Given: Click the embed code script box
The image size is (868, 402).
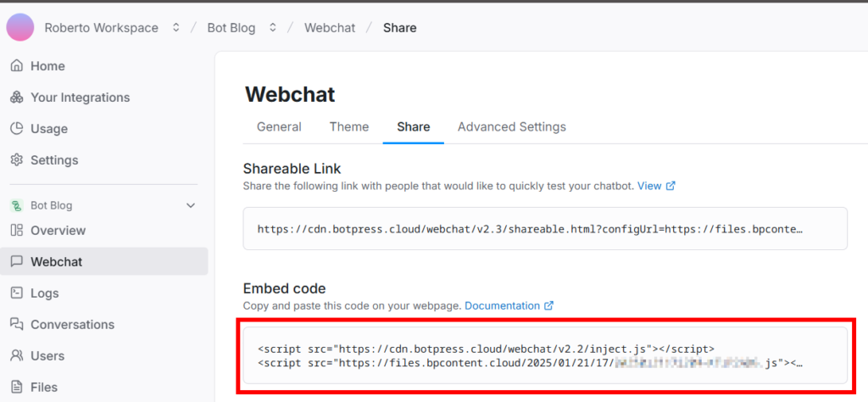Looking at the screenshot, I should tap(545, 355).
